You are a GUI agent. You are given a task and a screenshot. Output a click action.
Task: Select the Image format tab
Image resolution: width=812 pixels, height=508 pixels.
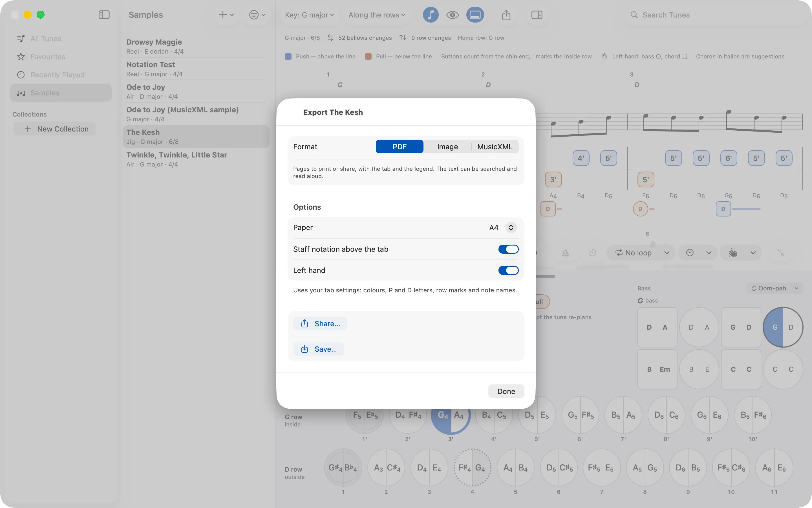(447, 146)
